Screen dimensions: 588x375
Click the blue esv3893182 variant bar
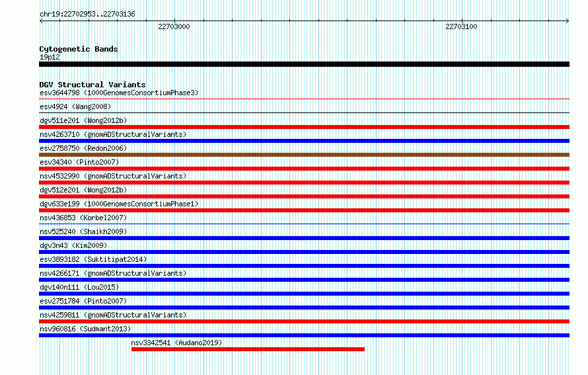[x=304, y=266]
